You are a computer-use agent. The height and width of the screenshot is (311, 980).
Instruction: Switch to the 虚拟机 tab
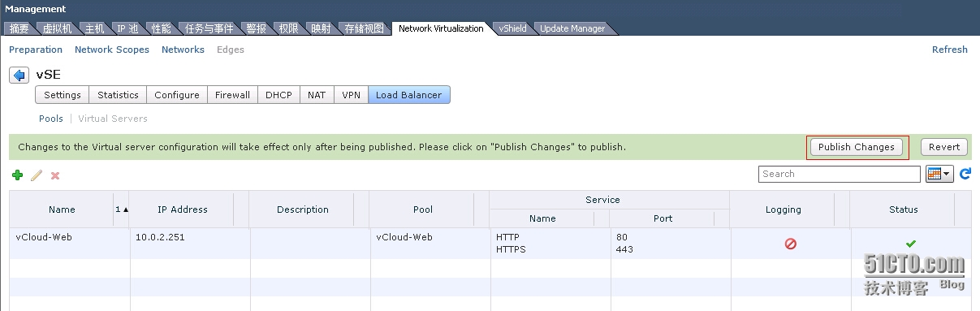tap(57, 28)
